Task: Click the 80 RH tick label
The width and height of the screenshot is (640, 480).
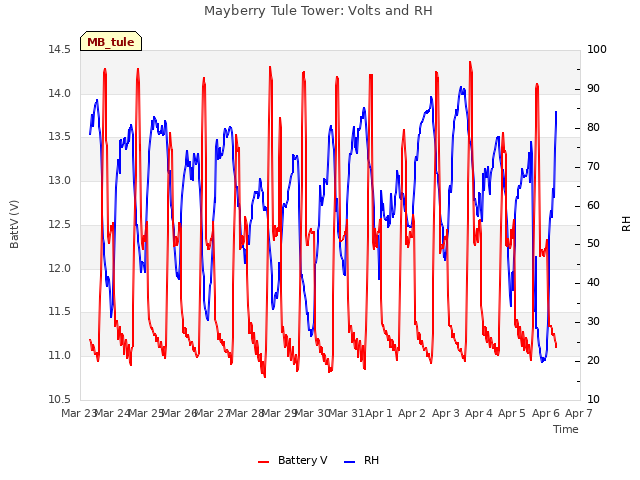Action: [593, 128]
